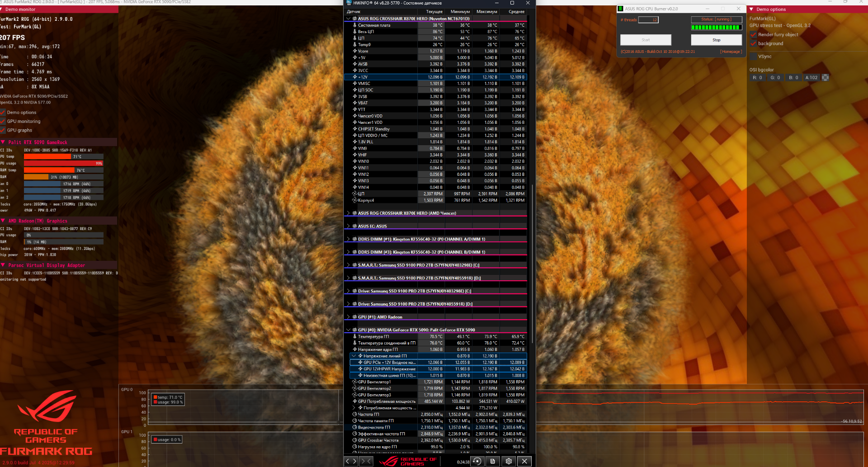Viewport: 868px width, 467px height.
Task: Expand the GPU [#1]: AMD Radeon group
Action: 348,317
